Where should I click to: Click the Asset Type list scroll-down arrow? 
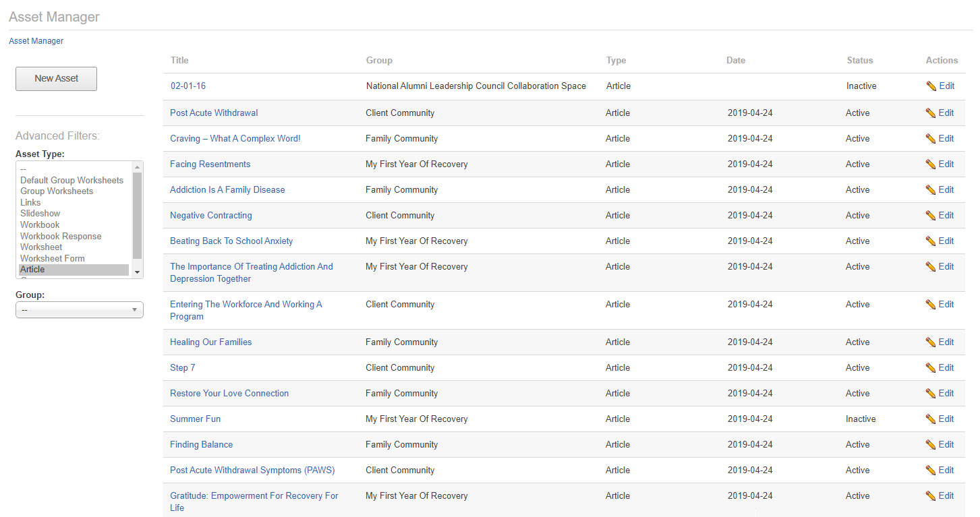(138, 272)
